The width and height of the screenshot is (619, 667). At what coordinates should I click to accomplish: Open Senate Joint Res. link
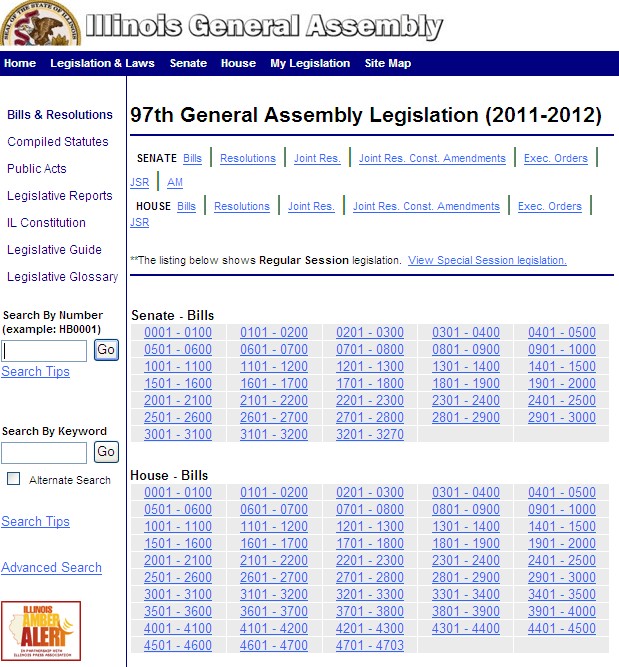(x=317, y=158)
